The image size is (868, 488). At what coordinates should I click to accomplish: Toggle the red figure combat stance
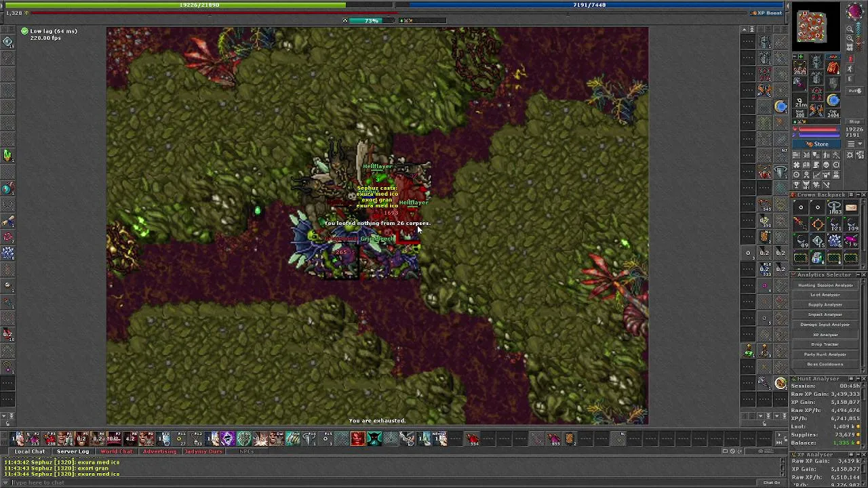tap(850, 60)
